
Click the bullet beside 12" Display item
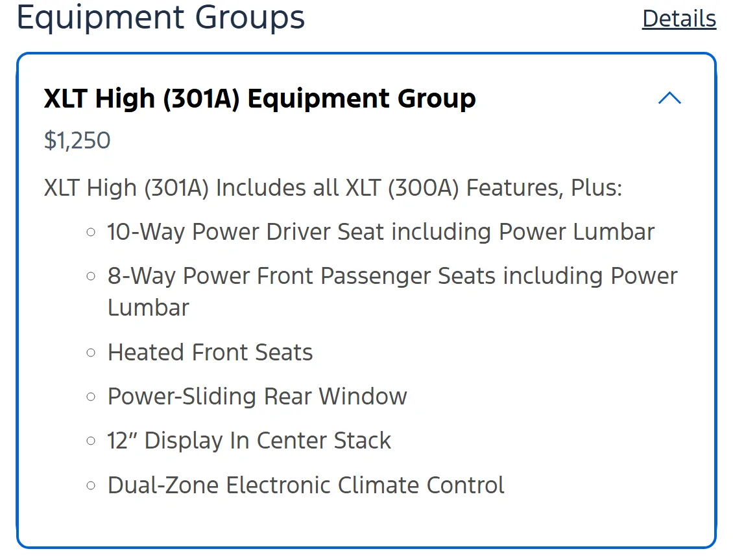point(91,441)
